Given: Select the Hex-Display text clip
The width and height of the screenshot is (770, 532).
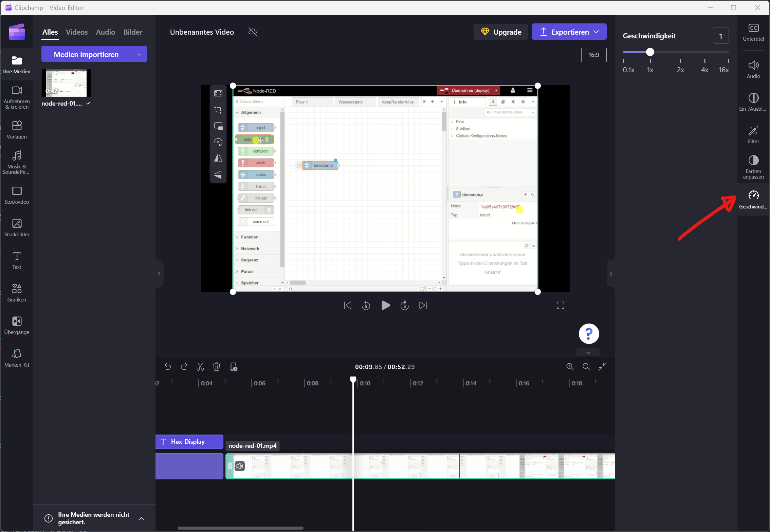Looking at the screenshot, I should [189, 441].
